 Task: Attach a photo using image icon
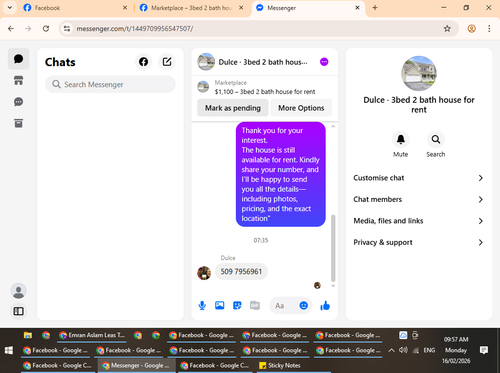pos(220,305)
